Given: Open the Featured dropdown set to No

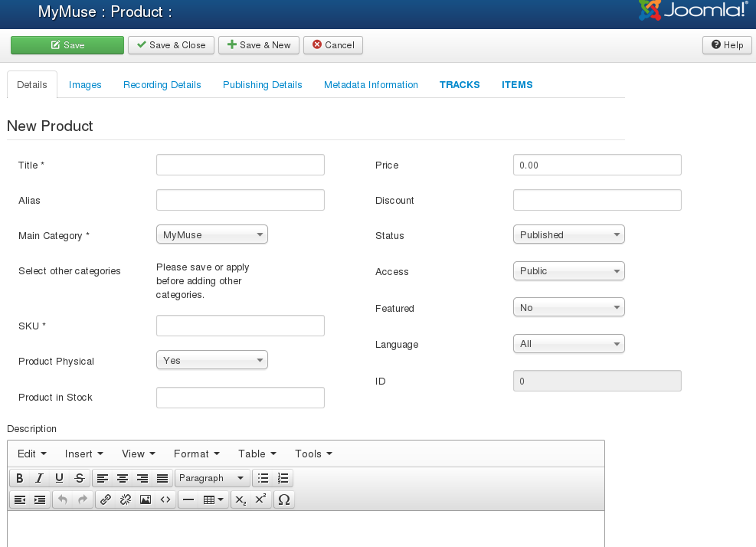Looking at the screenshot, I should point(568,307).
